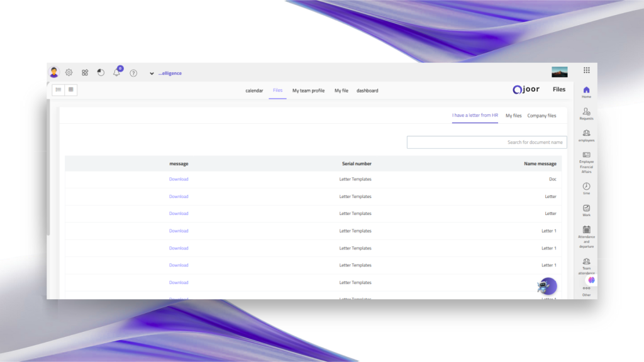Screen dimensions: 644x362
Task: Open the Home sidebar icon
Action: 586,92
